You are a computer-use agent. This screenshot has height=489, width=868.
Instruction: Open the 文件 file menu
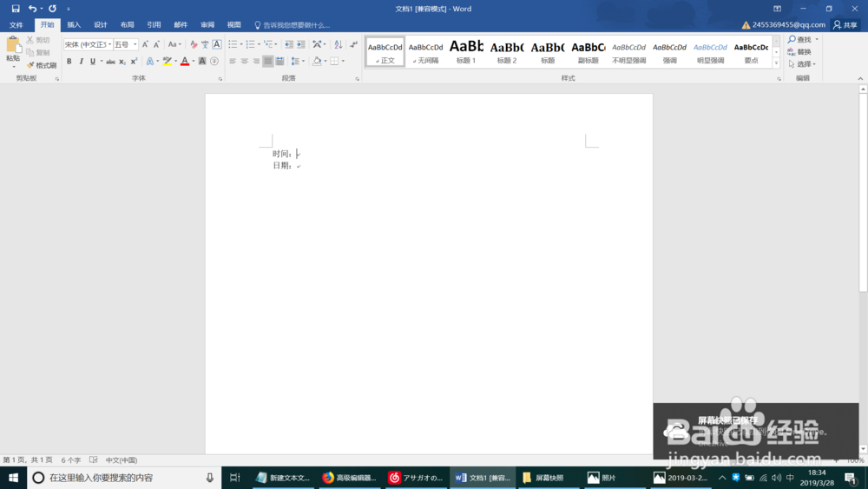(16, 25)
